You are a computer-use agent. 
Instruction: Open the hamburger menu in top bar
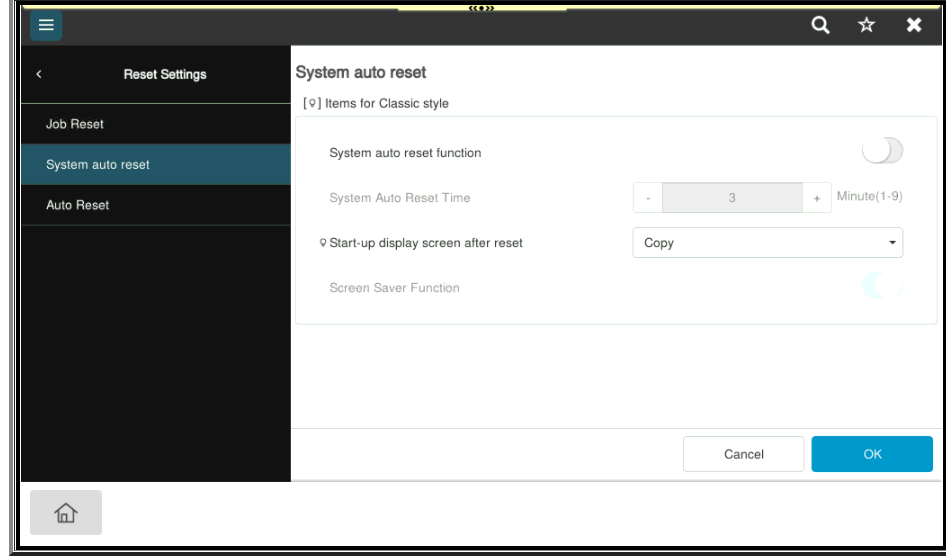46,26
